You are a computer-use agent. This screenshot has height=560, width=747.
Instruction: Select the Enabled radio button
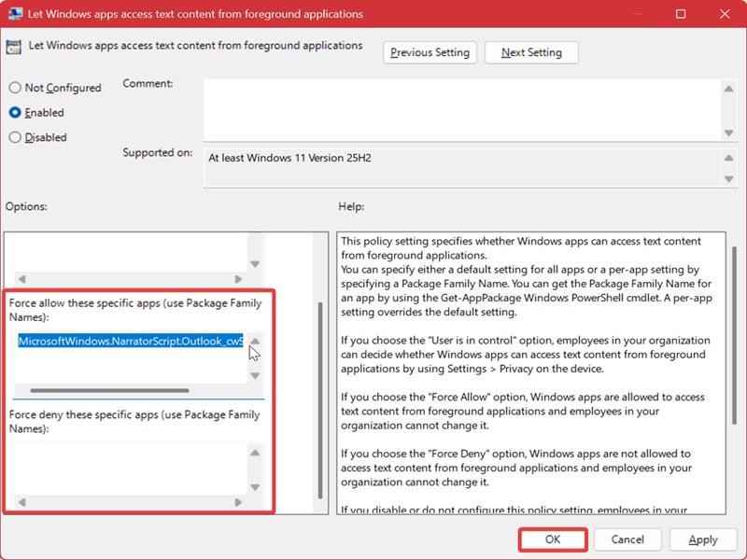(x=15, y=112)
